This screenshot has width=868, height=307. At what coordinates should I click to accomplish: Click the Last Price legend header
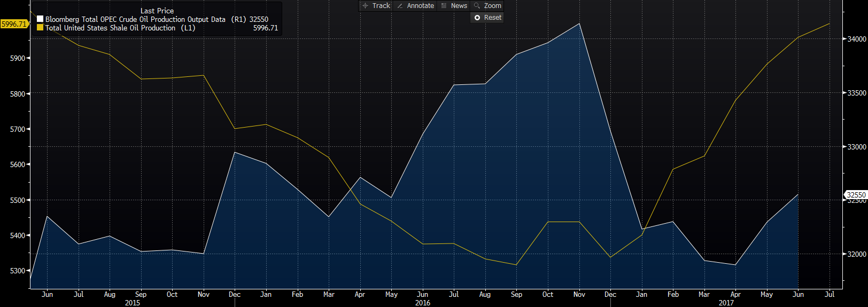point(157,11)
